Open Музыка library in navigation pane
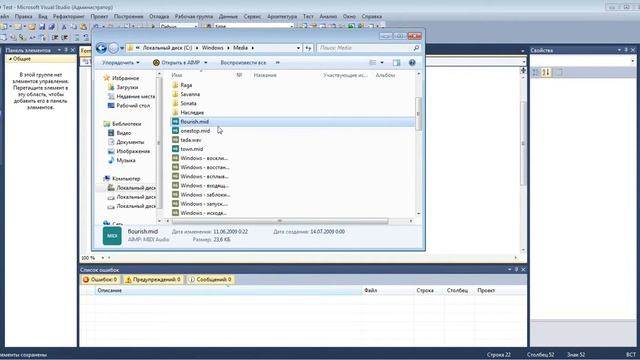Image resolution: width=640 pixels, height=360 pixels. (x=126, y=160)
